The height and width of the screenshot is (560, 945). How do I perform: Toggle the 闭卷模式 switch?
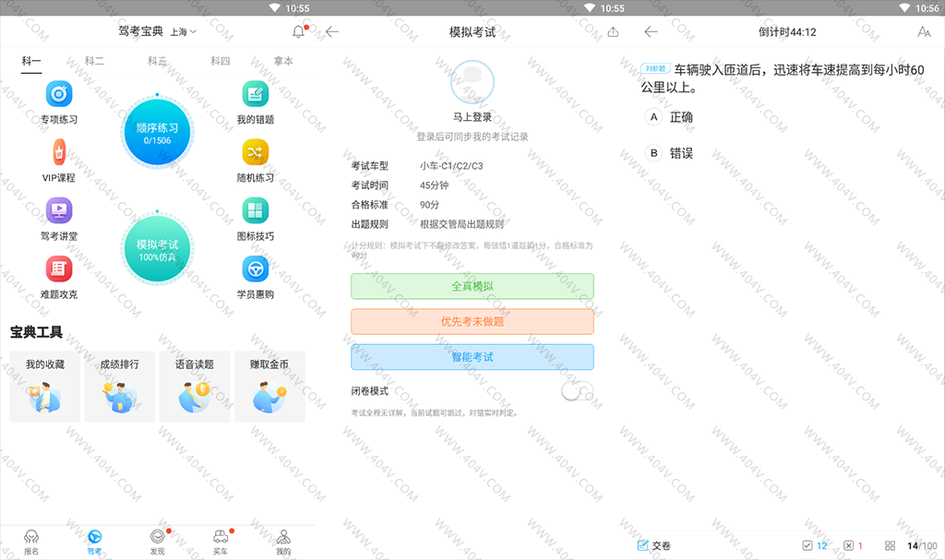(578, 391)
